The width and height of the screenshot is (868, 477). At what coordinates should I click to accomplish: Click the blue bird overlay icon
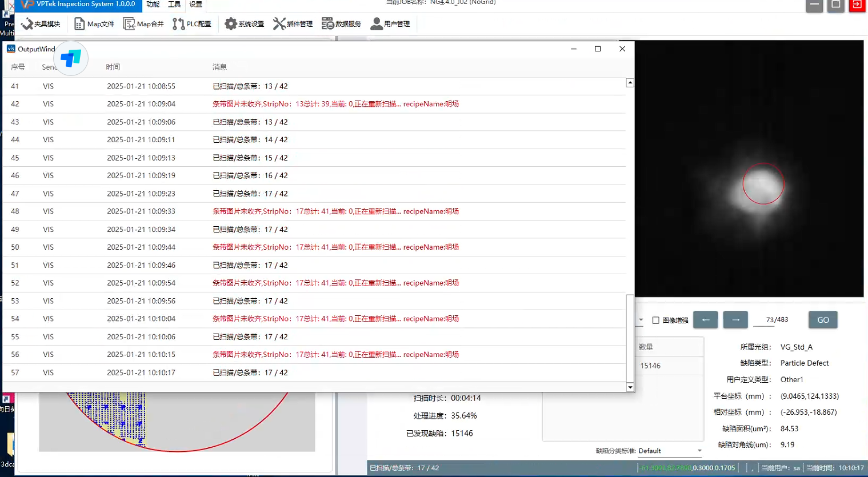[x=71, y=58]
